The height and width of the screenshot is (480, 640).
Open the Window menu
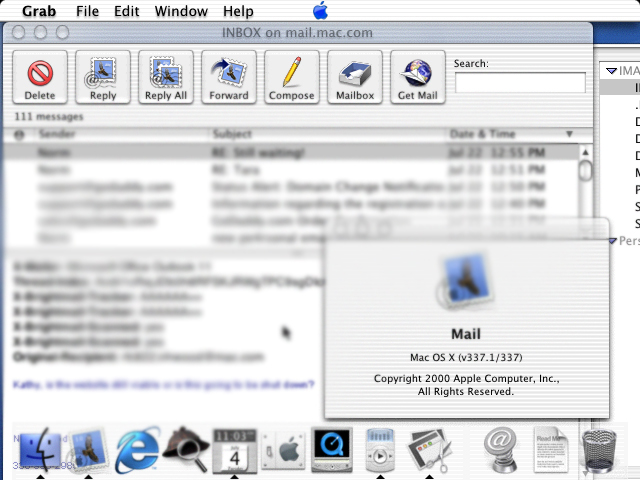click(181, 11)
